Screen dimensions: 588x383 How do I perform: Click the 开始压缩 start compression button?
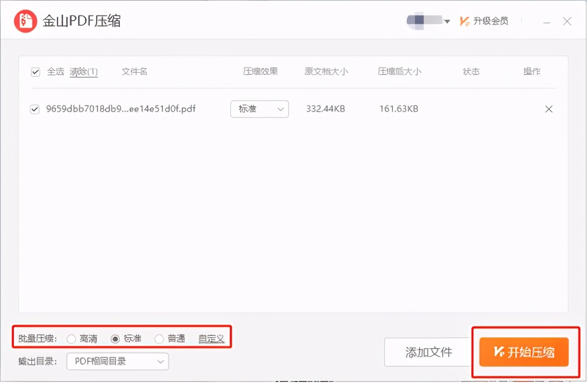tap(524, 352)
